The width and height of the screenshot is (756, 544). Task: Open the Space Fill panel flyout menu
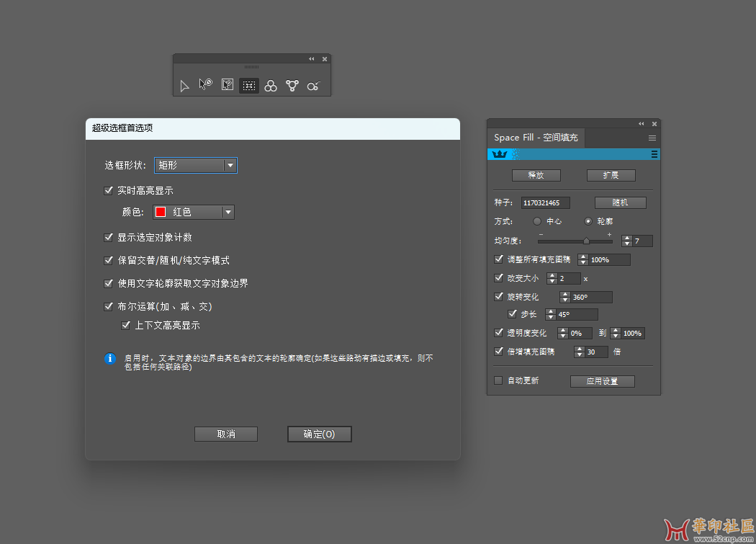[652, 138]
